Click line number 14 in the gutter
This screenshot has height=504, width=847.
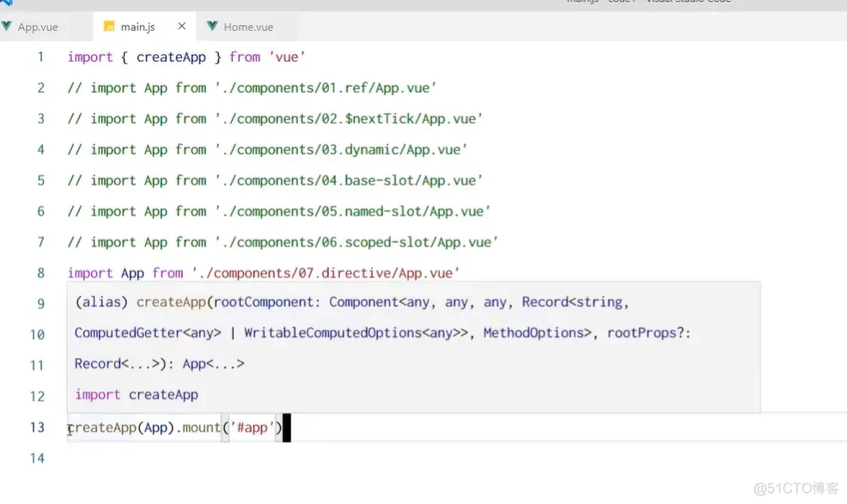tap(37, 458)
